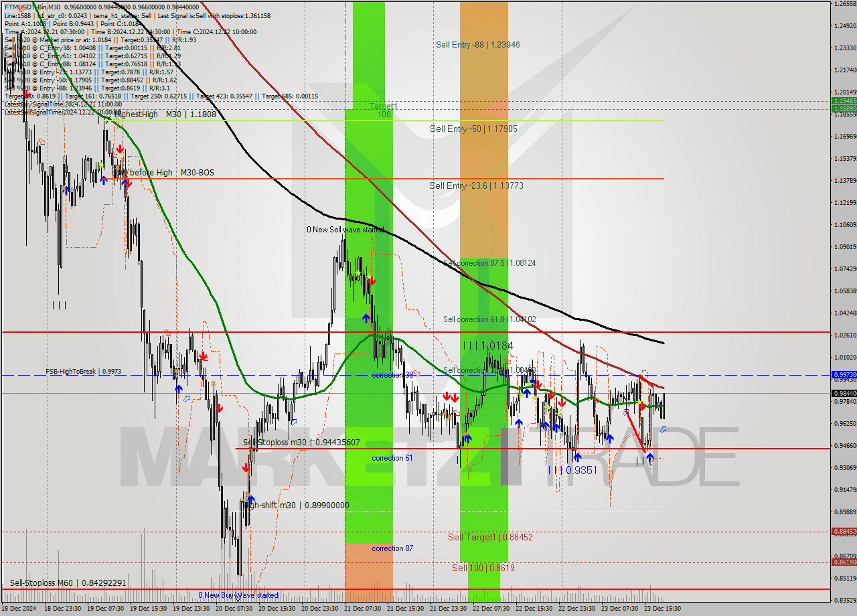857x616 pixels.
Task: Click the 0.96250 price axis value
Action: [845, 423]
